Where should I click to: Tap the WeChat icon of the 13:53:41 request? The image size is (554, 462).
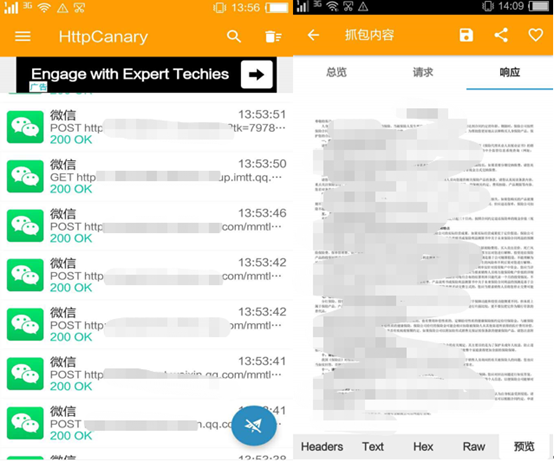click(x=25, y=374)
